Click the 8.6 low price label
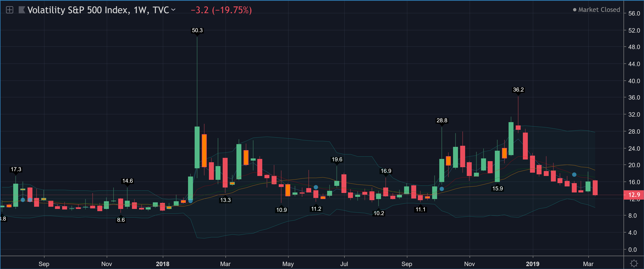The height and width of the screenshot is (269, 644). click(121, 220)
